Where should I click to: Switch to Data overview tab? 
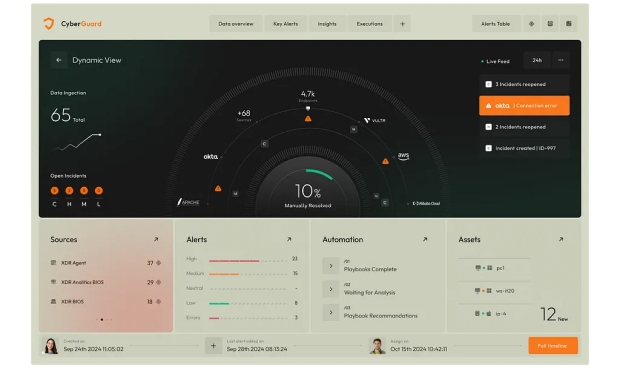tap(236, 24)
